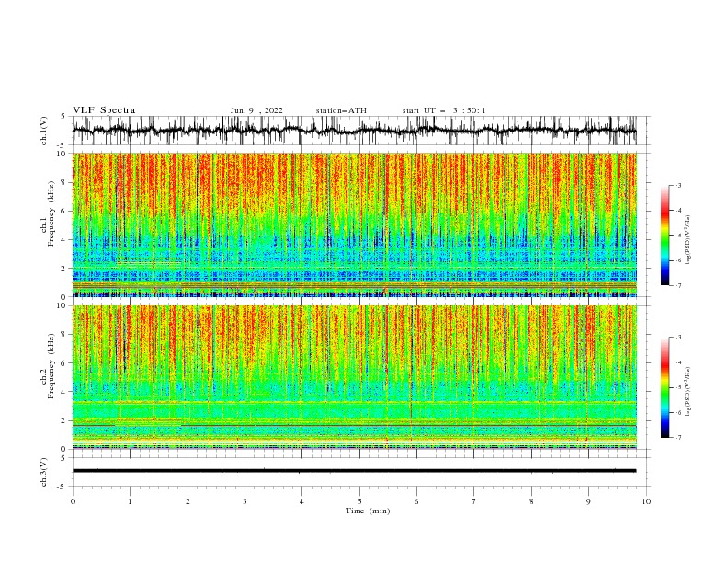The image size is (728, 563).
Task: Click inside the ch.1 spectrogram panel
Action: (x=354, y=224)
